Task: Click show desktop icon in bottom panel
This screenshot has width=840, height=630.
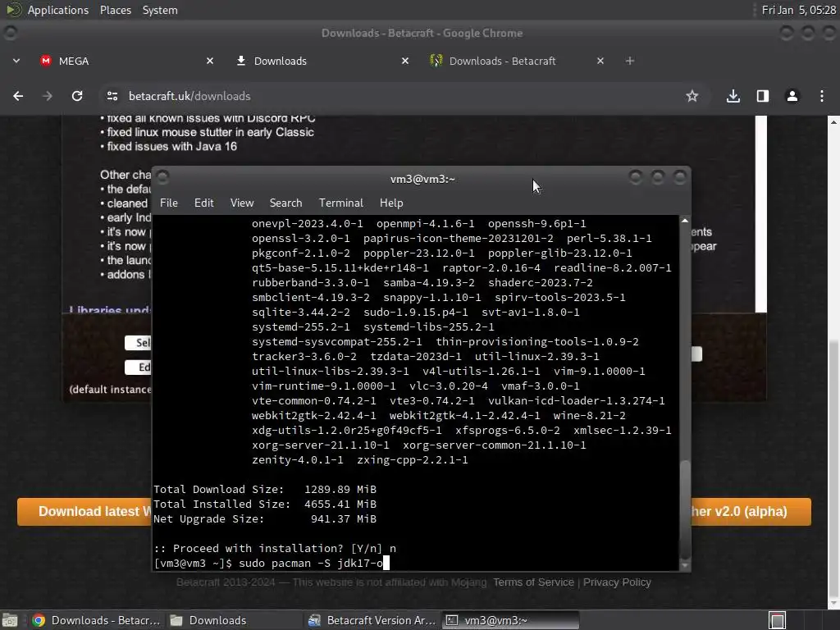Action: tap(10, 620)
